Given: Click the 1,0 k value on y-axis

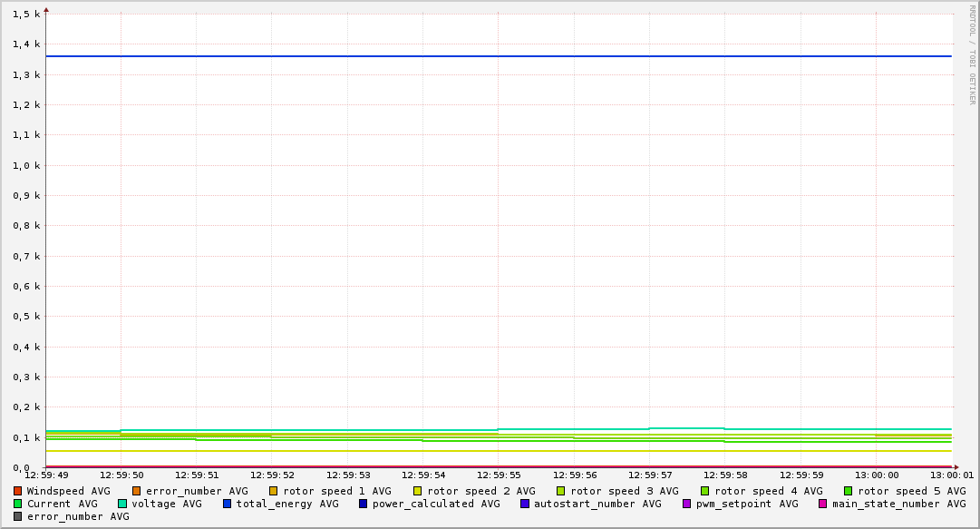Looking at the screenshot, I should point(26,165).
